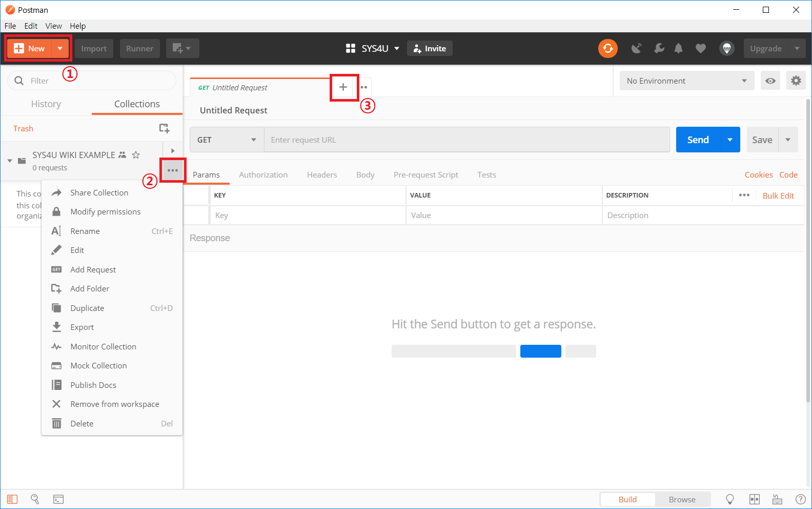Choose Duplicate from the menu
The width and height of the screenshot is (812, 509).
pyautogui.click(x=112, y=308)
